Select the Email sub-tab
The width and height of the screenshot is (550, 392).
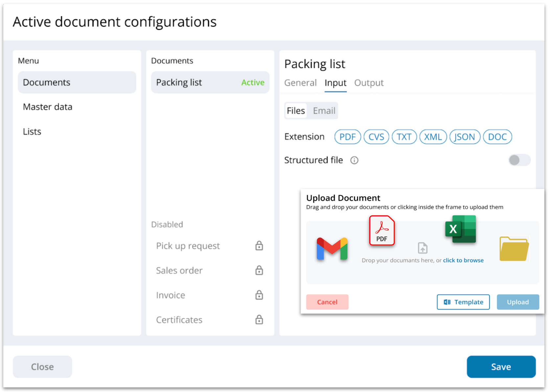coord(324,111)
